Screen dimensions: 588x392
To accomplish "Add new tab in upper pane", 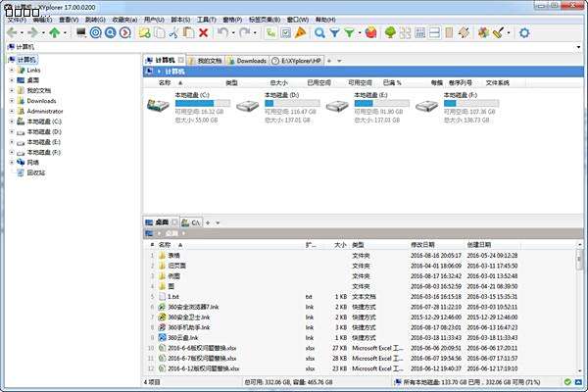I will point(329,61).
